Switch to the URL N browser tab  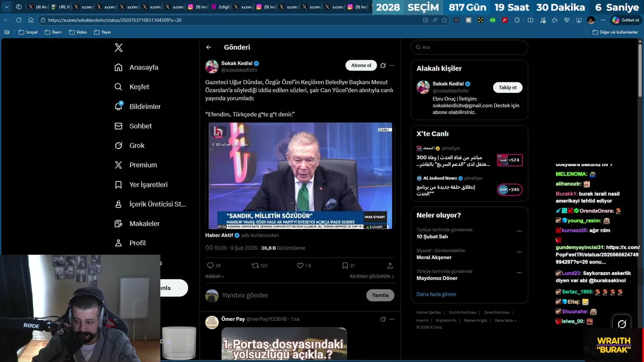[61, 7]
